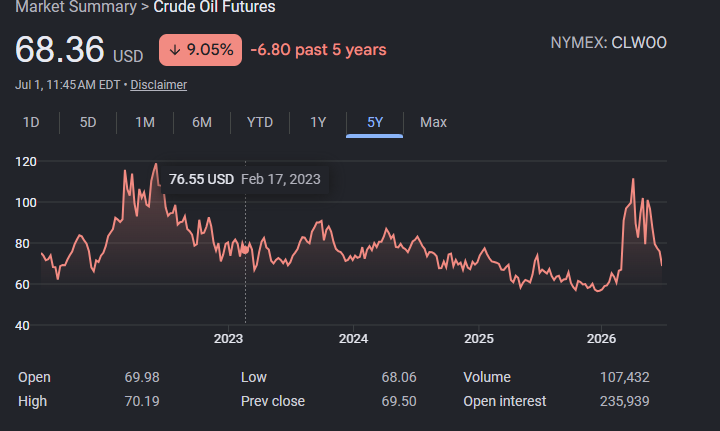
Task: Click the Open interest value 235,939
Action: (624, 401)
